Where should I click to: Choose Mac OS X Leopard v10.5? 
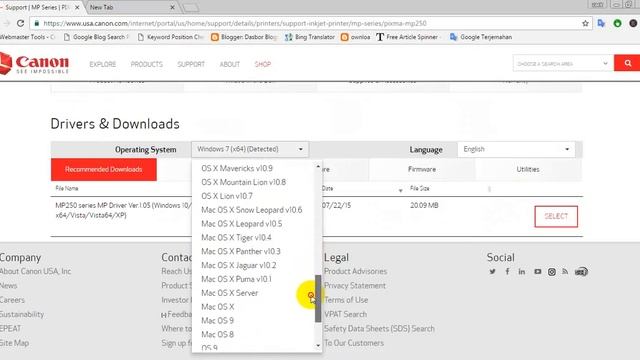point(241,224)
